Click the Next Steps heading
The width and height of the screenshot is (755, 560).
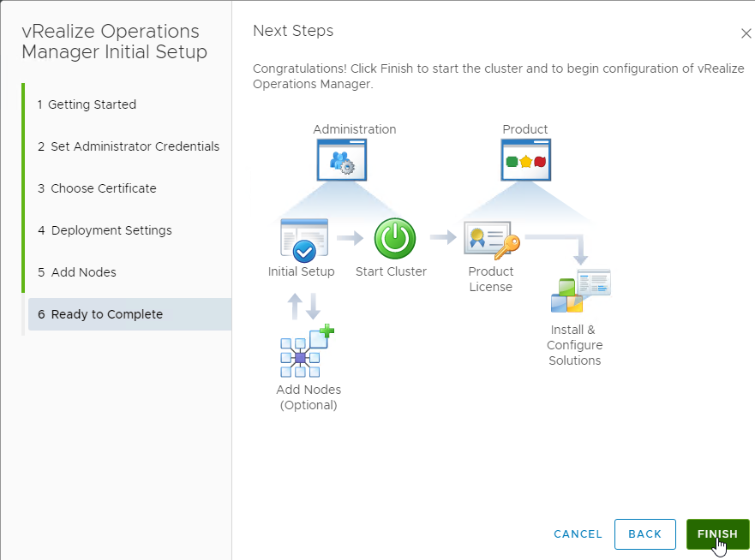click(293, 31)
